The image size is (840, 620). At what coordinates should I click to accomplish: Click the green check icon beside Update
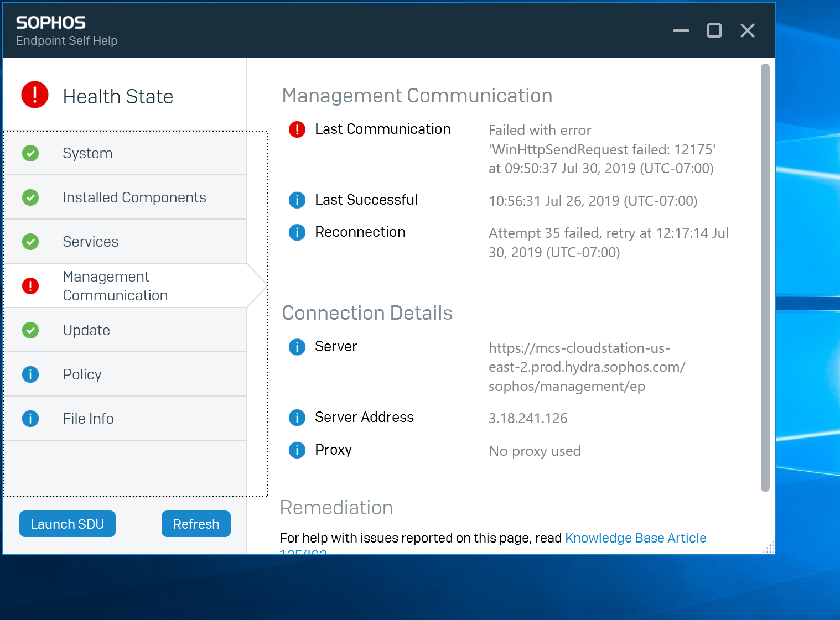coord(30,330)
